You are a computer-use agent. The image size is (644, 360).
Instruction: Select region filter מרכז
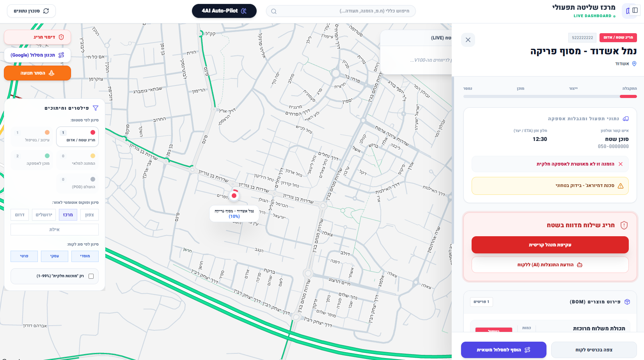pyautogui.click(x=68, y=215)
